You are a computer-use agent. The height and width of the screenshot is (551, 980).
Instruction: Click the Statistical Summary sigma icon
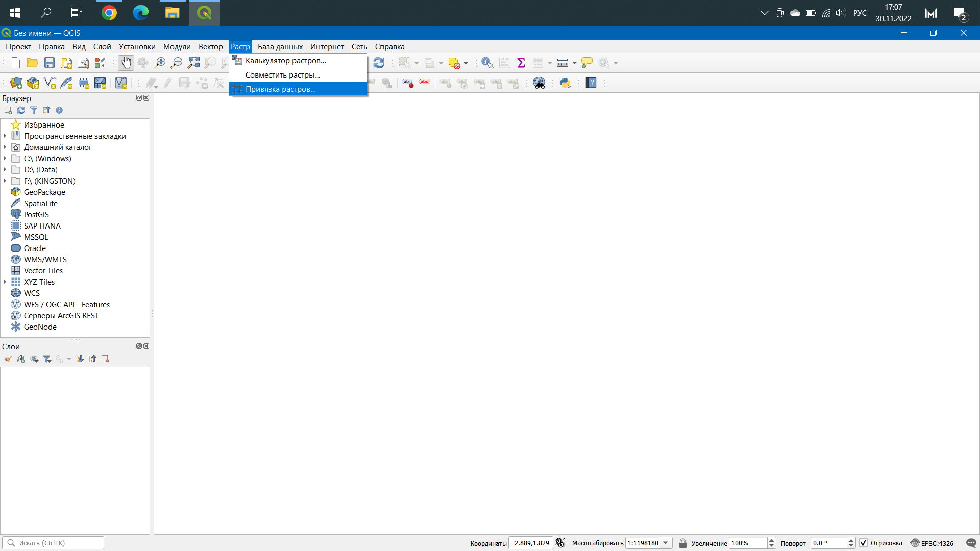pos(521,63)
